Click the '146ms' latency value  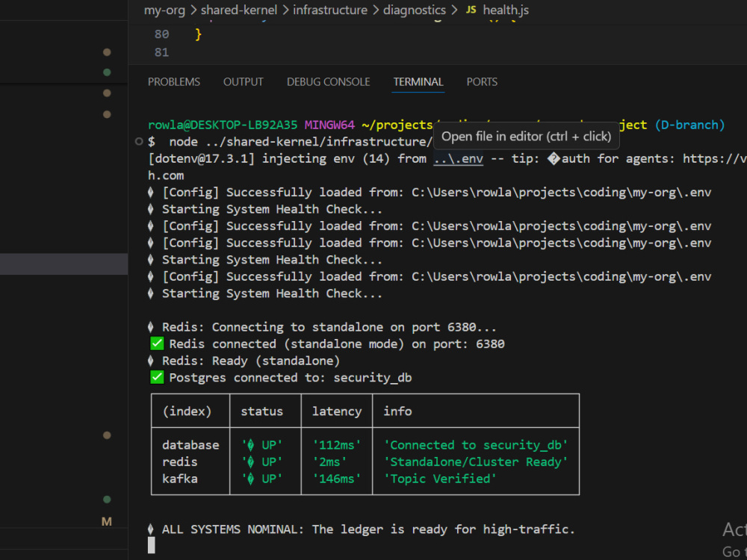click(x=337, y=479)
